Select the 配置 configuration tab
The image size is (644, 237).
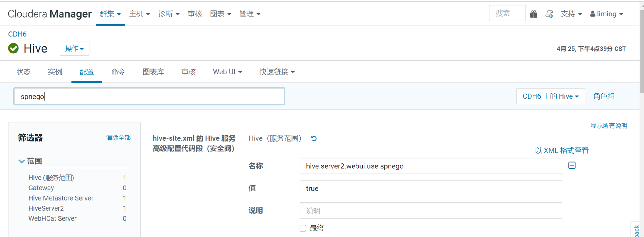click(87, 72)
